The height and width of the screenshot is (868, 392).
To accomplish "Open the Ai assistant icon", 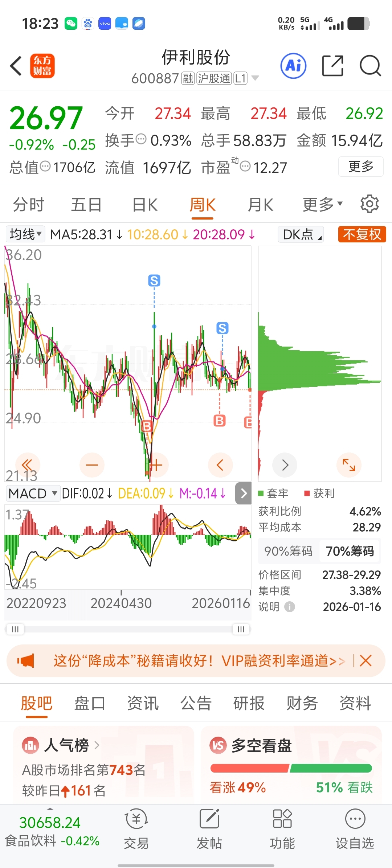I will [x=293, y=66].
